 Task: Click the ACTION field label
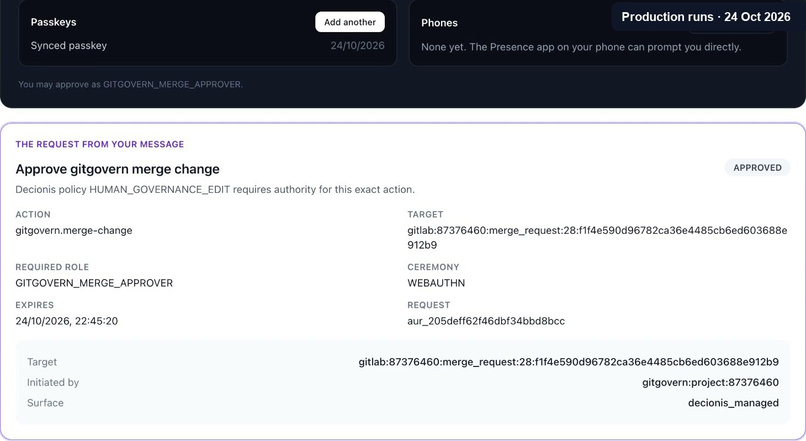[x=33, y=214]
